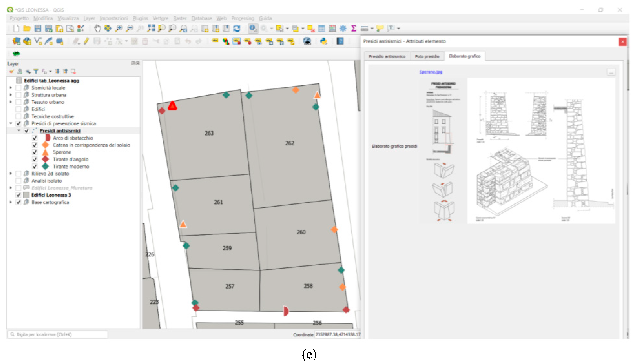This screenshot has height=364, width=633.
Task: Select the Pan Map hand tool
Action: tap(97, 29)
